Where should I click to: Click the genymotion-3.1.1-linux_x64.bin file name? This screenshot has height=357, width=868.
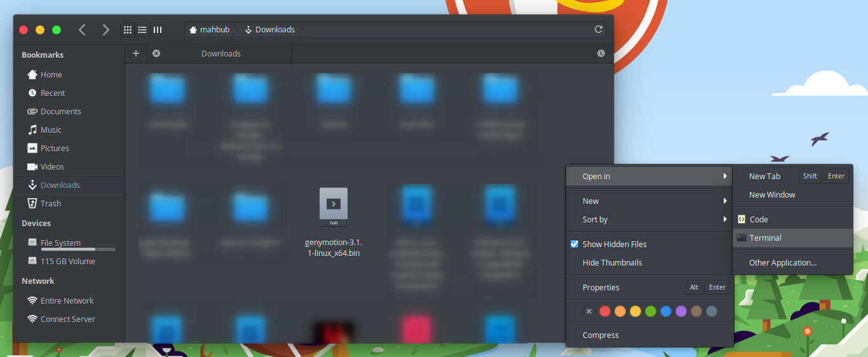(x=334, y=248)
